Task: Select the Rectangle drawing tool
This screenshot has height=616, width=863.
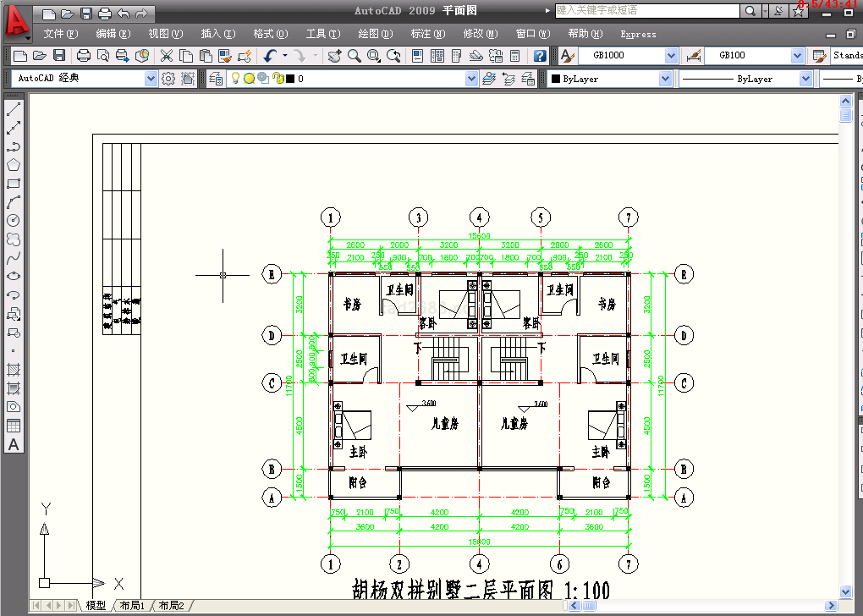Action: (14, 184)
